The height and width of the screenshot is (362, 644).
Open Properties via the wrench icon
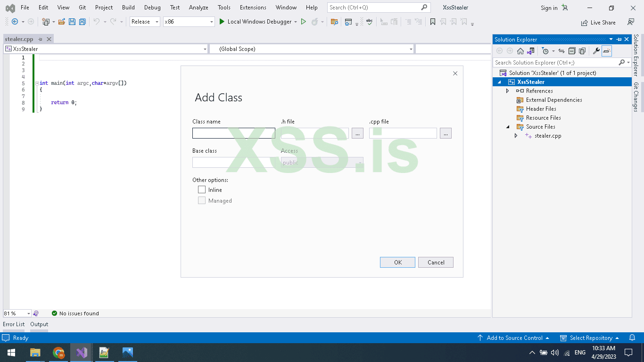coord(596,51)
